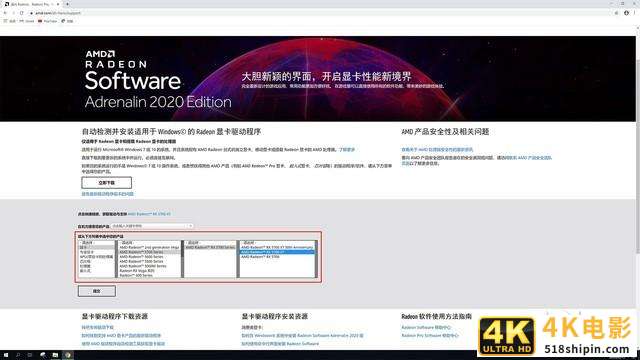Open the product search dropdown field
Image resolution: width=640 pixels, height=360 pixels.
pyautogui.click(x=152, y=226)
